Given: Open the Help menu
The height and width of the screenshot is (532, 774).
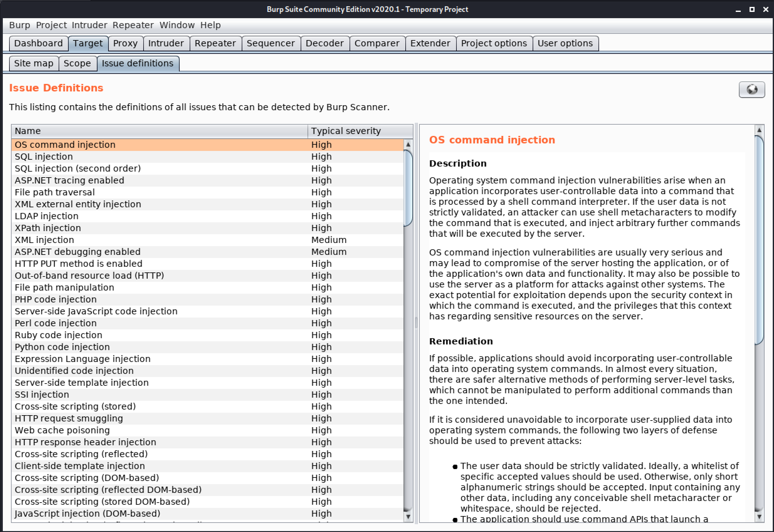Looking at the screenshot, I should [x=210, y=25].
